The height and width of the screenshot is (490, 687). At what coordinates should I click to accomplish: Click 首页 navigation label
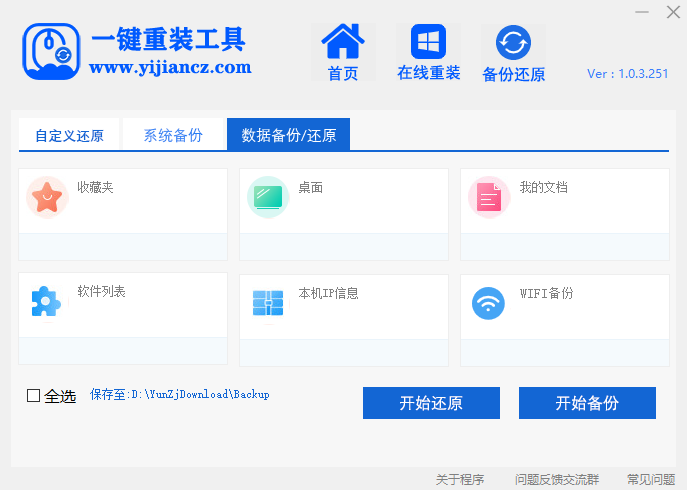343,73
